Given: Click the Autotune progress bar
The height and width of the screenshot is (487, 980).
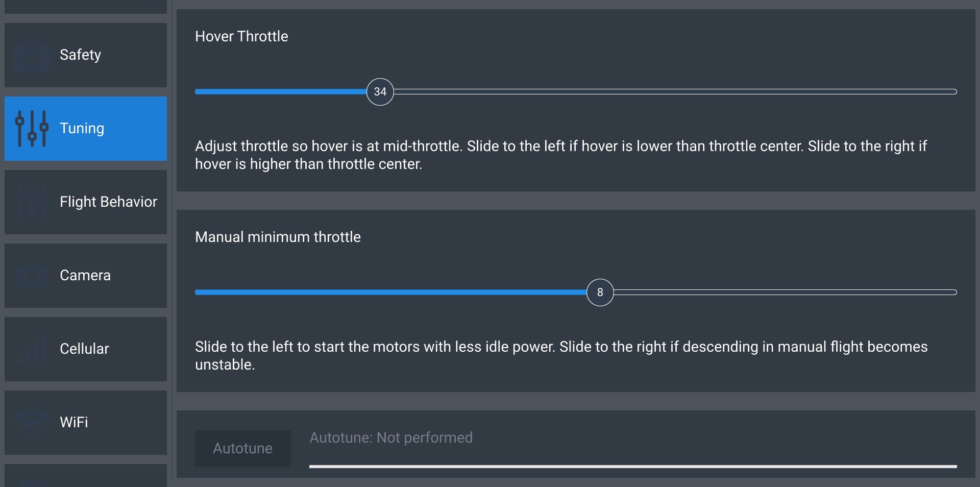Looking at the screenshot, I should (x=633, y=466).
